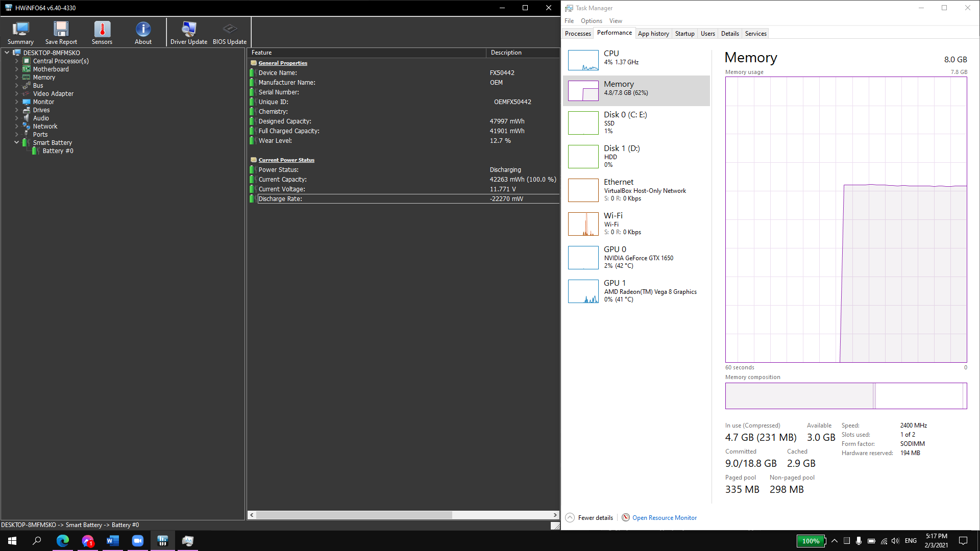Expand the Bus tree node
This screenshot has width=980, height=551.
(16, 85)
